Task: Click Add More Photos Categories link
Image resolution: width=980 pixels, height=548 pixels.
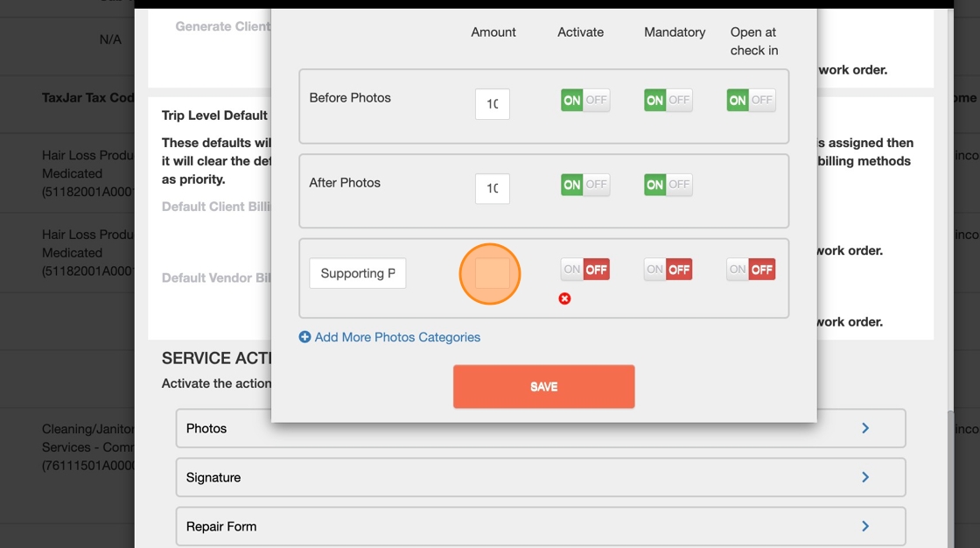Action: 397,337
